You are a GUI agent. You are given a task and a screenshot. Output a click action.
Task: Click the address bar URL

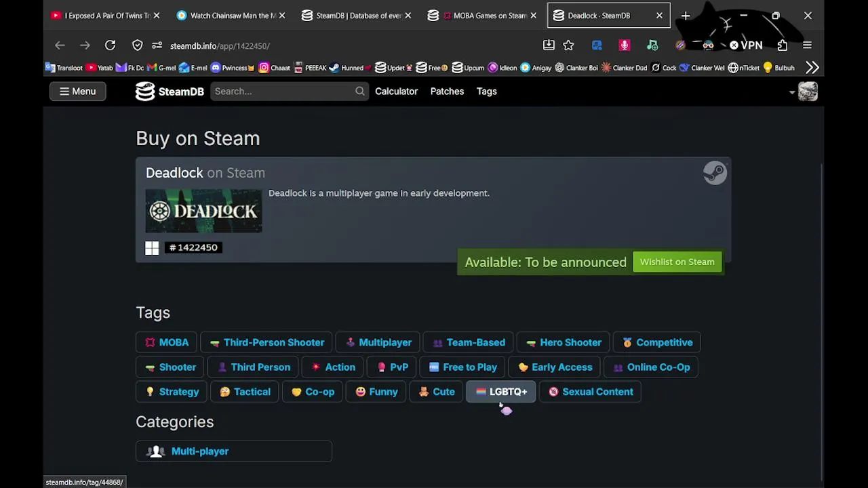coord(220,46)
